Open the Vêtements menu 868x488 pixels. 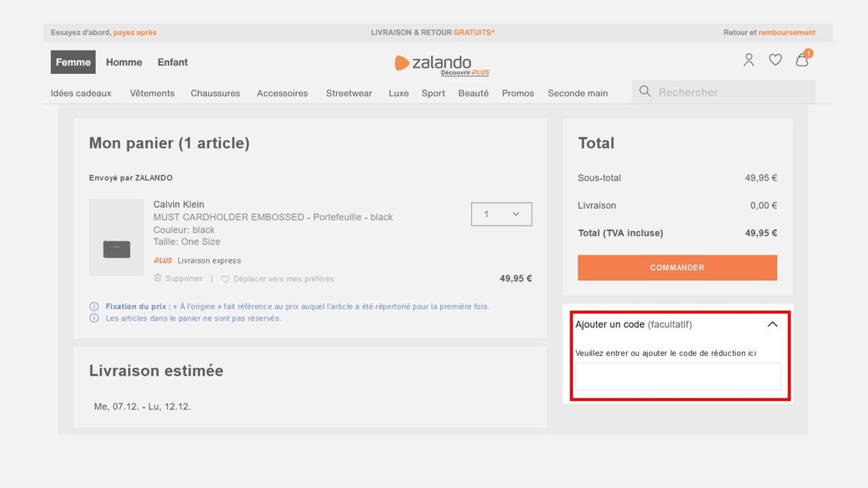[153, 94]
